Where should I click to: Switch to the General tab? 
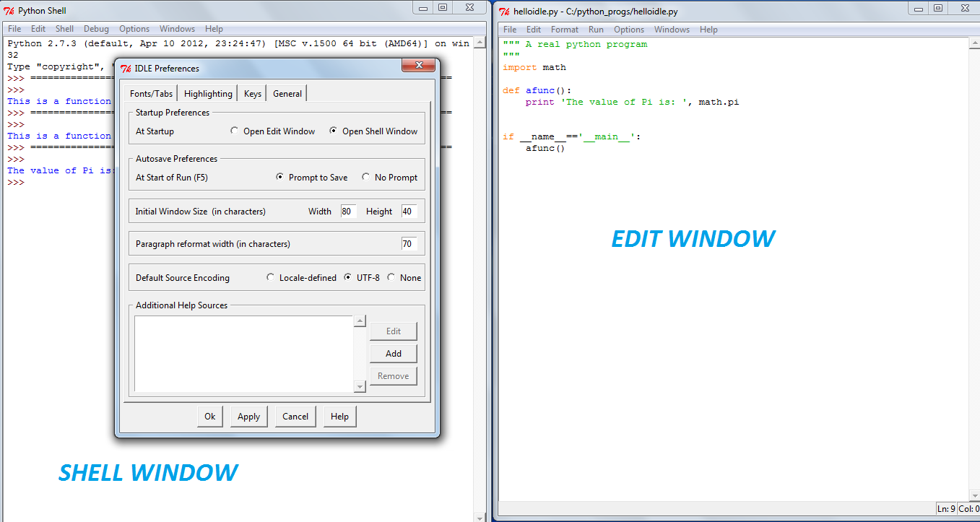(287, 94)
